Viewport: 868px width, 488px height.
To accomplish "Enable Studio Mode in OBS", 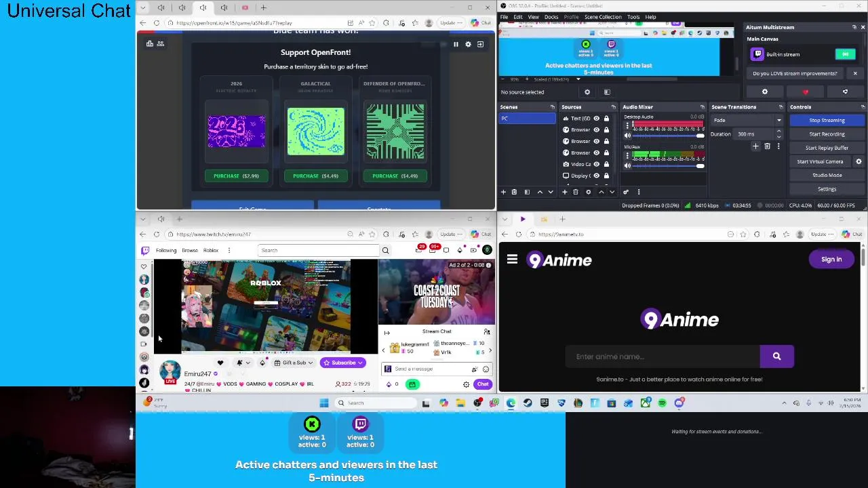I will [827, 176].
